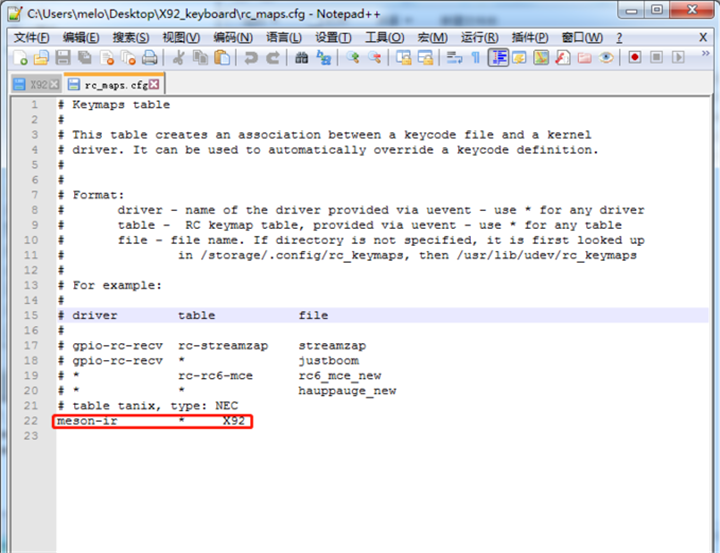This screenshot has width=720, height=553.
Task: Open the 宏(M) menu
Action: click(433, 38)
